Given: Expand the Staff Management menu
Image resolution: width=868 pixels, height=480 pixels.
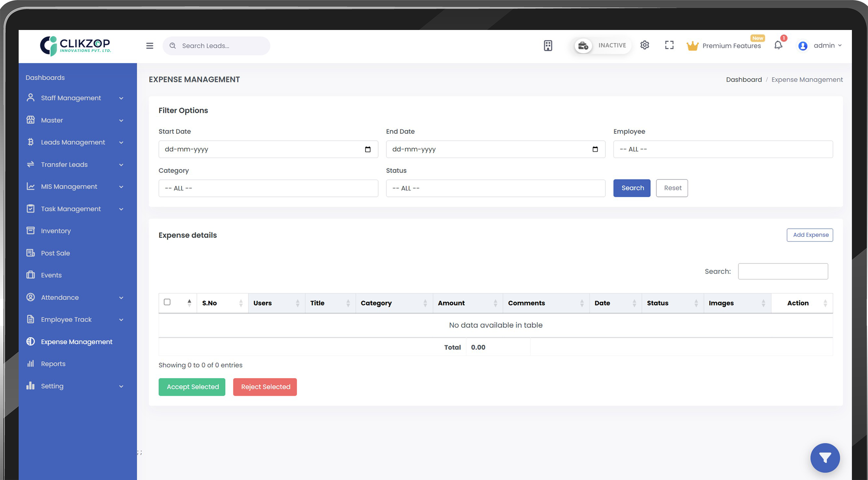Looking at the screenshot, I should pos(71,98).
